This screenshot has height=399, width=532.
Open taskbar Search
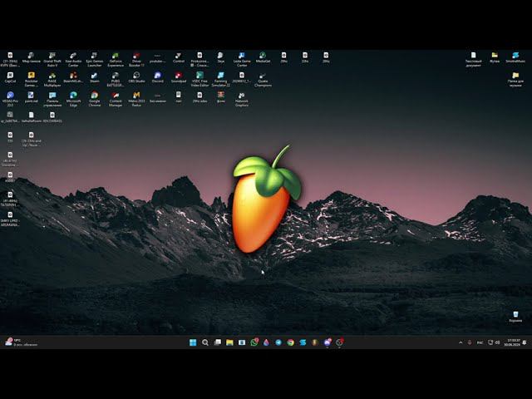point(205,342)
